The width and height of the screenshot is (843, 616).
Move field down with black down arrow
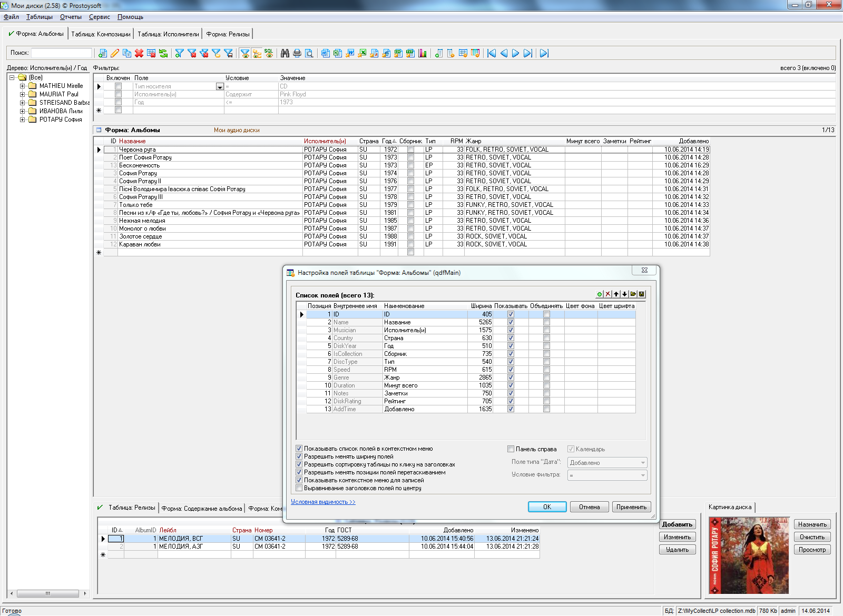[x=625, y=294]
